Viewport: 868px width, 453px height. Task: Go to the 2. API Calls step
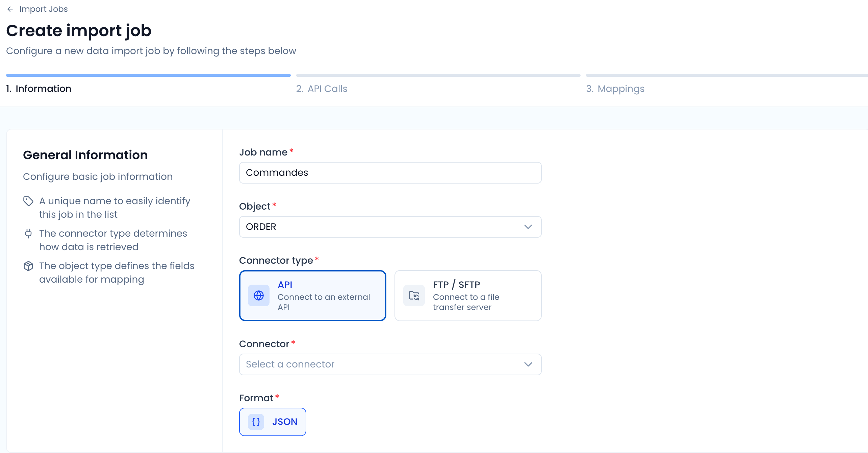pos(322,89)
